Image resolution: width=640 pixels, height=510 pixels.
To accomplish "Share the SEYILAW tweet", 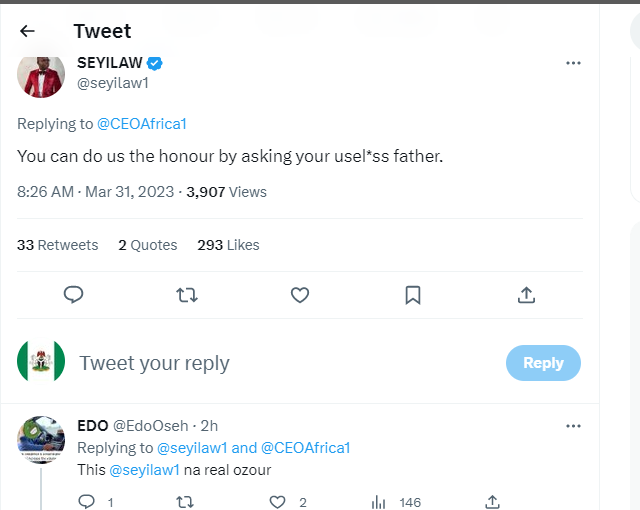I will click(x=526, y=294).
